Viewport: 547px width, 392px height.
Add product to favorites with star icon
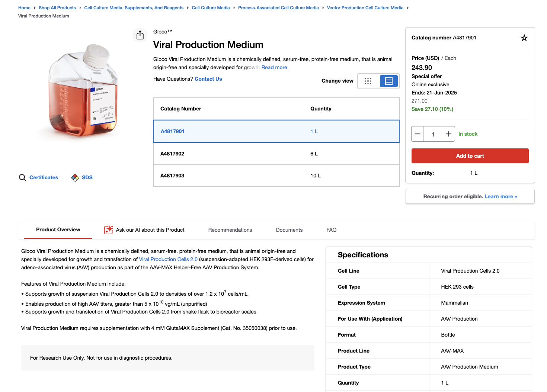(x=524, y=38)
